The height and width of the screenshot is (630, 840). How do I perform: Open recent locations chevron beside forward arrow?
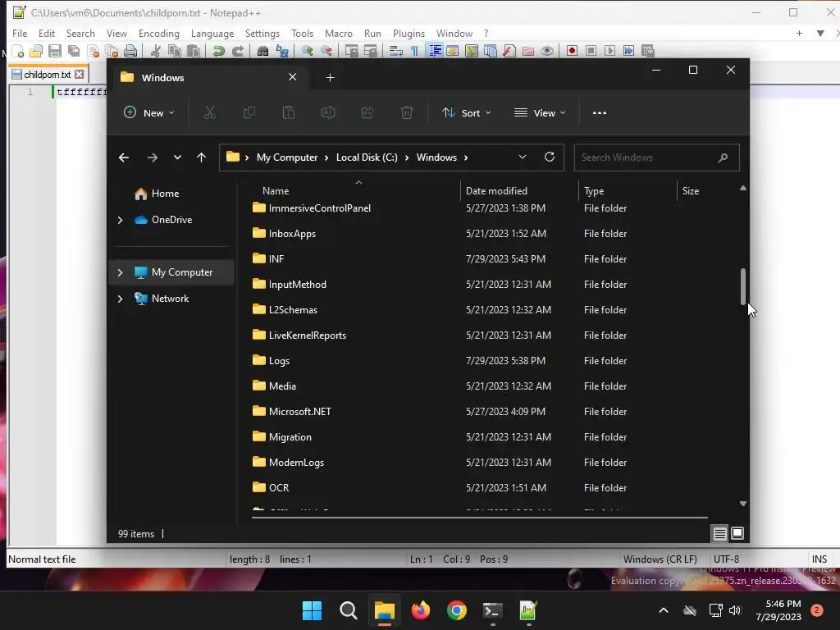coord(177,157)
